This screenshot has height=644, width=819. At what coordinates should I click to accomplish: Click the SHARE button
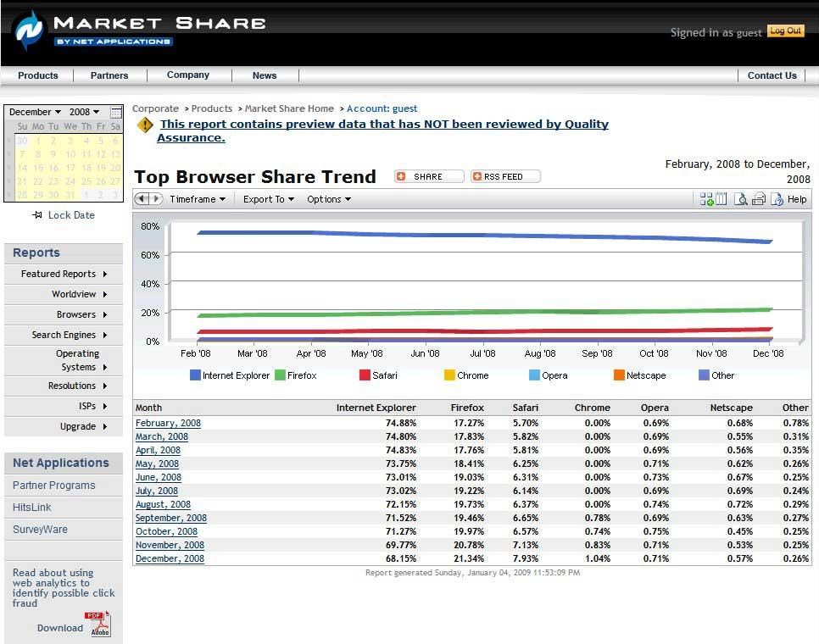(429, 176)
